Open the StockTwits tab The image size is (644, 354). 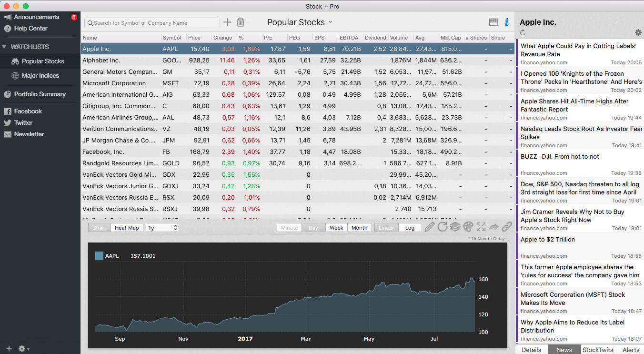[598, 350]
